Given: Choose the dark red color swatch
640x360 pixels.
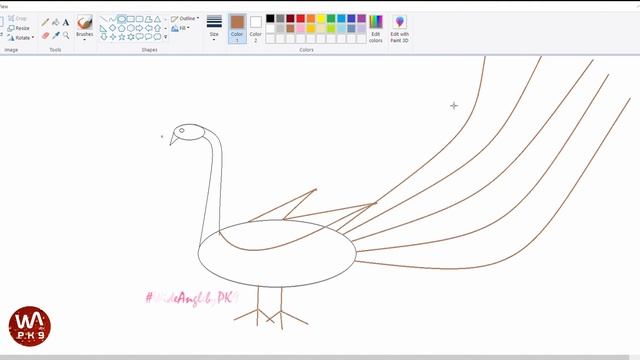Looking at the screenshot, I should (290, 18).
